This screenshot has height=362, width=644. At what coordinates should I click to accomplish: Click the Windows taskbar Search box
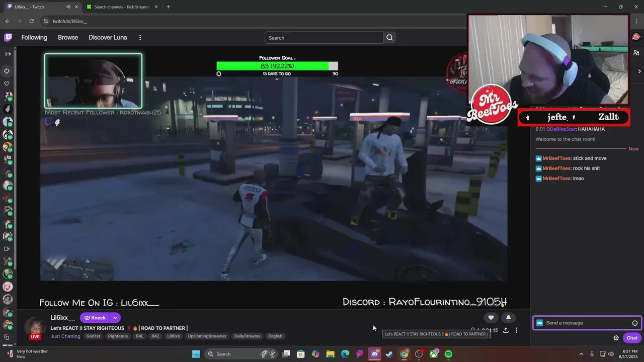pos(241,354)
